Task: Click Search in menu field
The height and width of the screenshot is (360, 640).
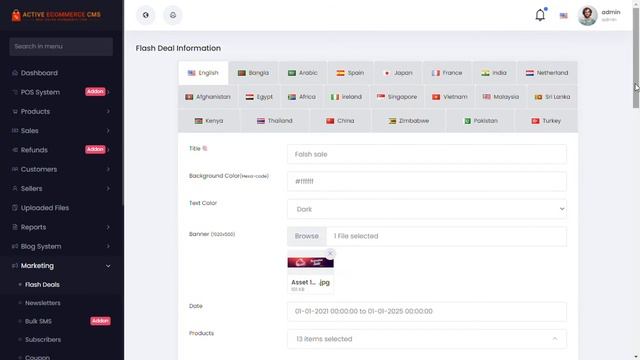Action: pyautogui.click(x=61, y=47)
